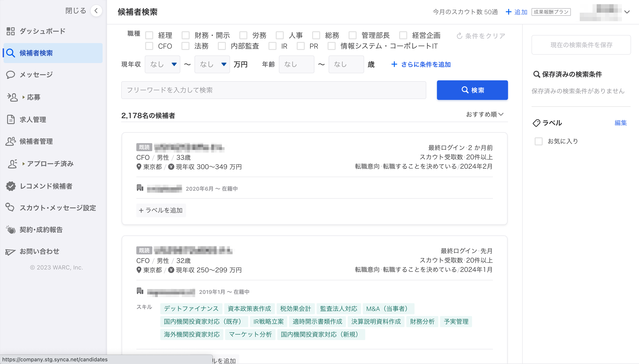
Task: Open the おすすめ順 sort dropdown
Action: click(x=485, y=114)
